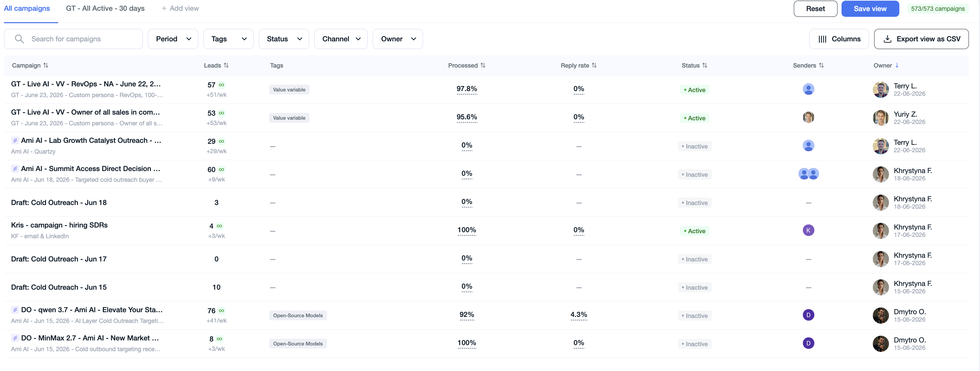Image resolution: width=980 pixels, height=371 pixels.
Task: Open the Period filter dropdown
Action: coord(173,39)
